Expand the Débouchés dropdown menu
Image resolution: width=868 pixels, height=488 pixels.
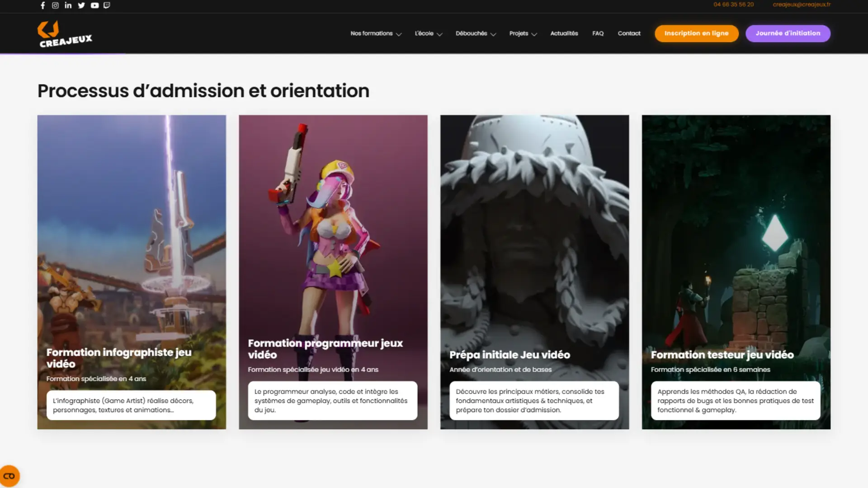[x=476, y=33]
